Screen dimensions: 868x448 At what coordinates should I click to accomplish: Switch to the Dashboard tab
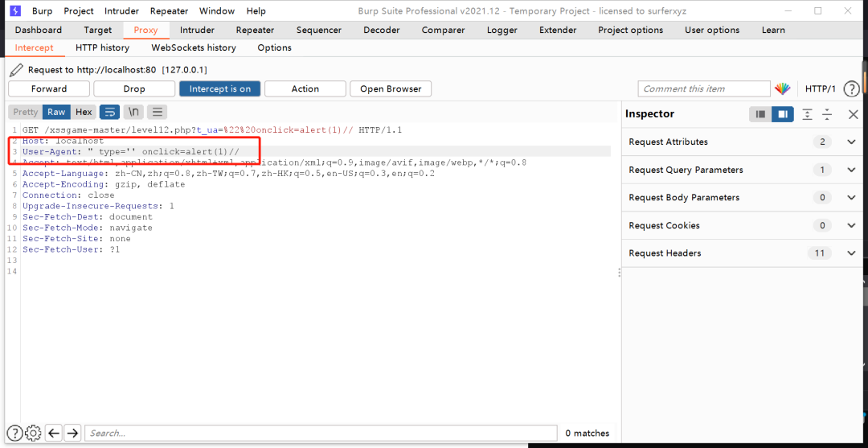tap(39, 31)
